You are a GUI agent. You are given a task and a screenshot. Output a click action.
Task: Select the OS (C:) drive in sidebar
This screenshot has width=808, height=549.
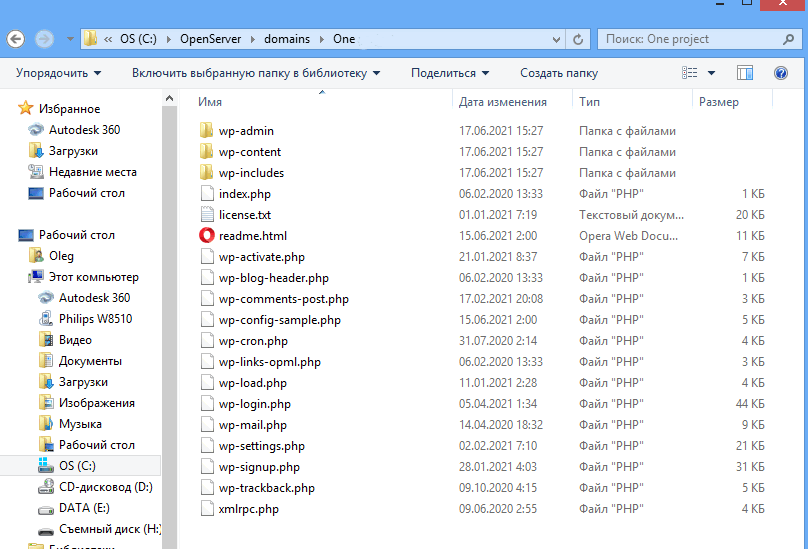tap(77, 465)
